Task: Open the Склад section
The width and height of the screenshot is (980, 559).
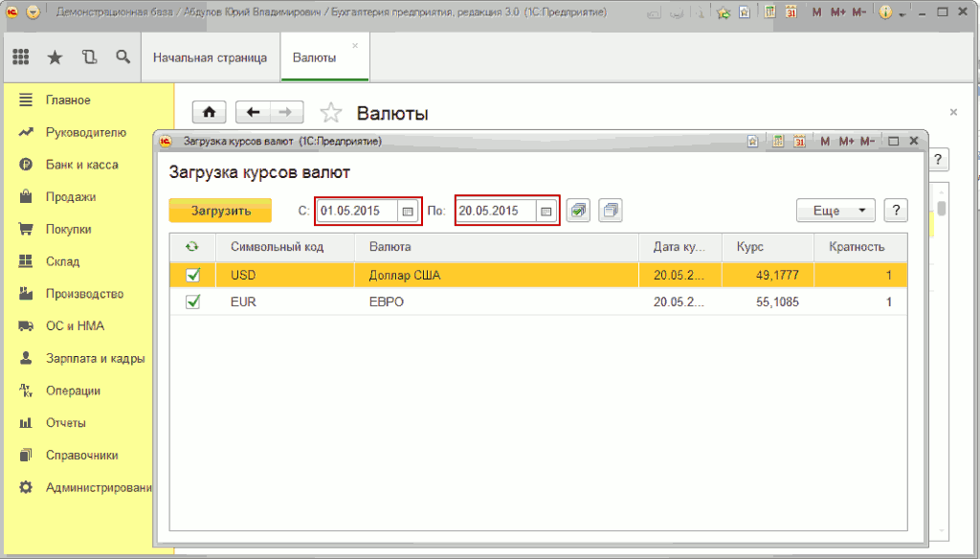Action: (x=62, y=261)
